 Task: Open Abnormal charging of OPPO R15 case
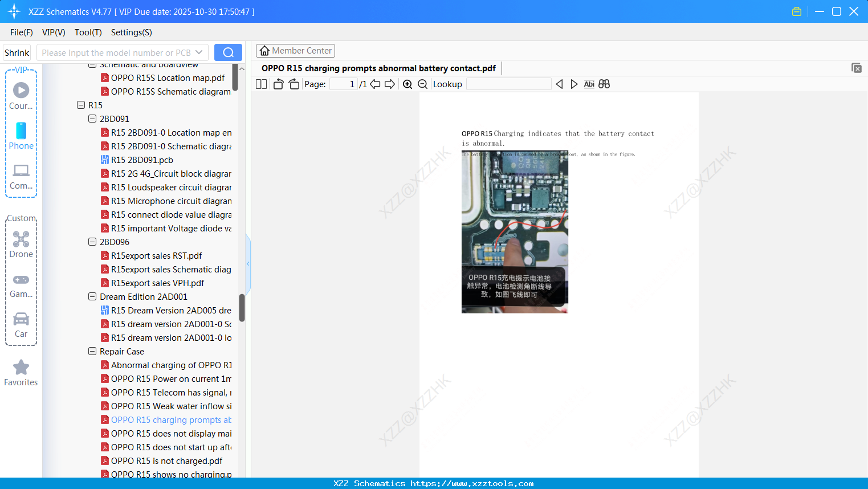pyautogui.click(x=171, y=365)
